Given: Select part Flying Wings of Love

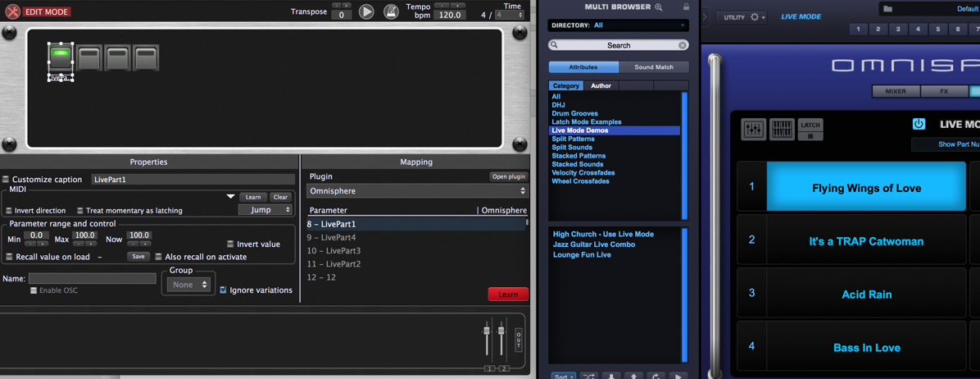Looking at the screenshot, I should [866, 188].
